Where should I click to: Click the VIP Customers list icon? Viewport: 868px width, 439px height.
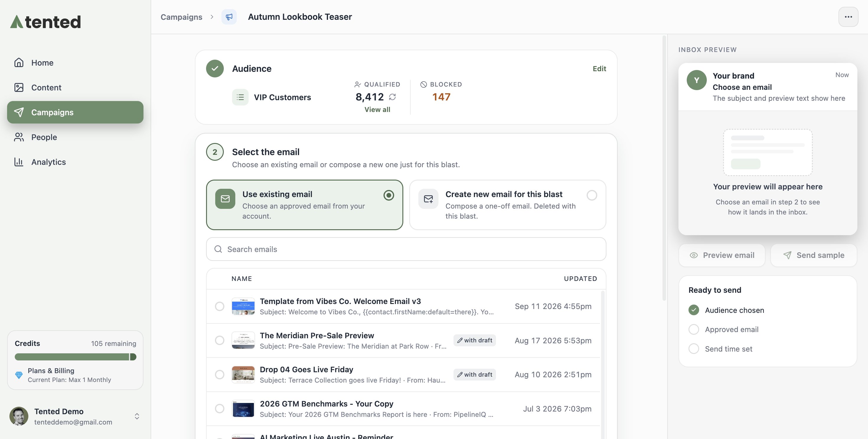click(x=240, y=97)
